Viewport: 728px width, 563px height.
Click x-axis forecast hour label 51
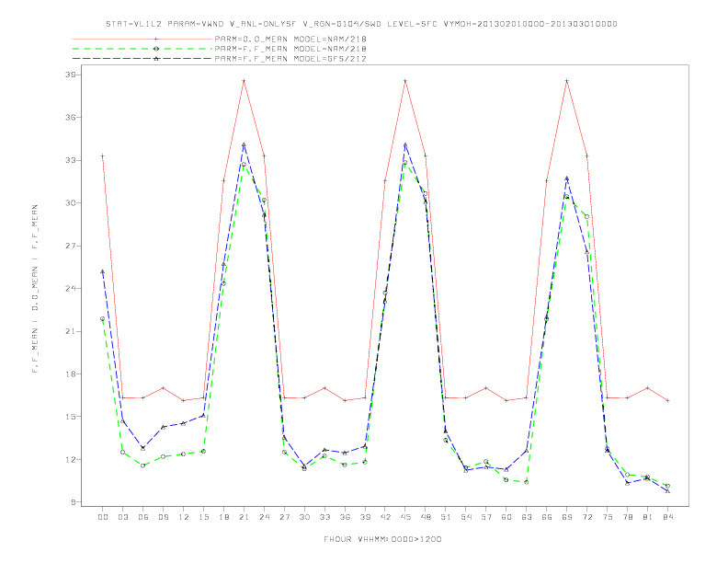tap(446, 517)
